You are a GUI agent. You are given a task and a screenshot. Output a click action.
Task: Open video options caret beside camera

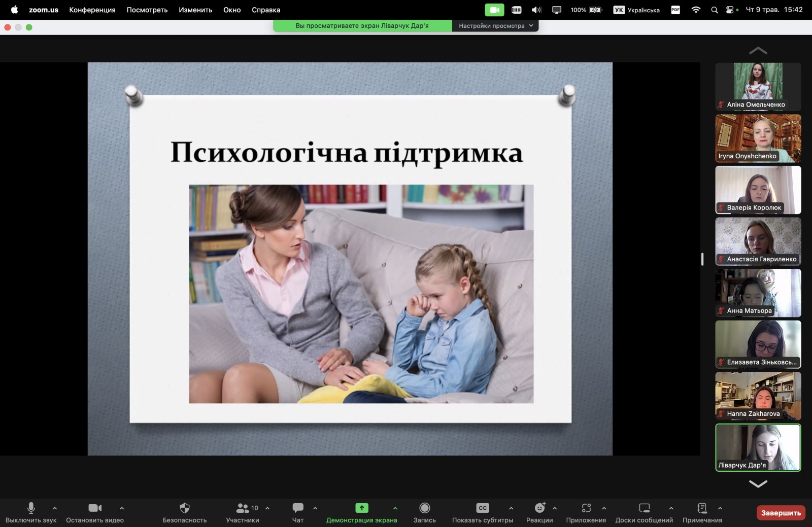pos(122,508)
